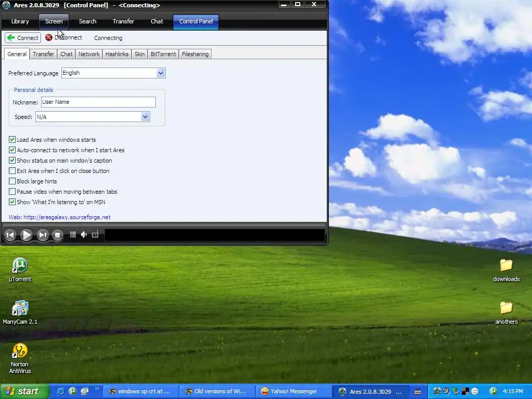Click the Ares logo in title bar
Viewport: 532px width, 399px height.
[6, 5]
